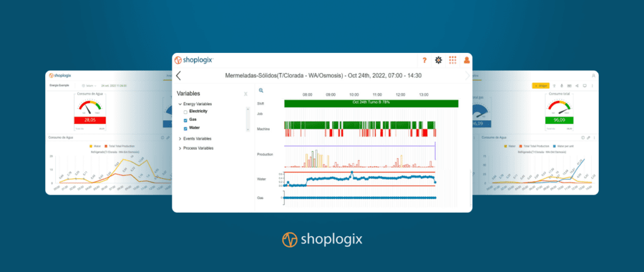Viewport: 644px width, 272px height.
Task: Go forward with the faded right arrow
Action: pyautogui.click(x=467, y=76)
